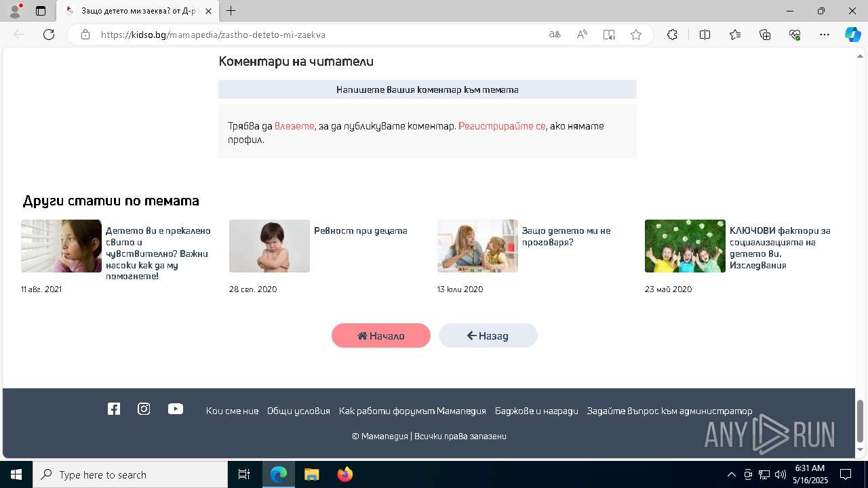The image size is (868, 488).
Task: Click the translate page icon
Action: click(555, 35)
